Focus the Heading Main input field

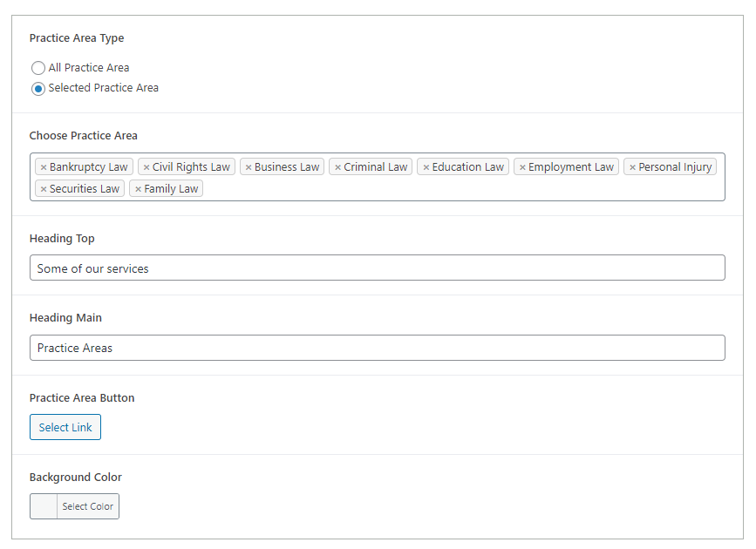(377, 348)
